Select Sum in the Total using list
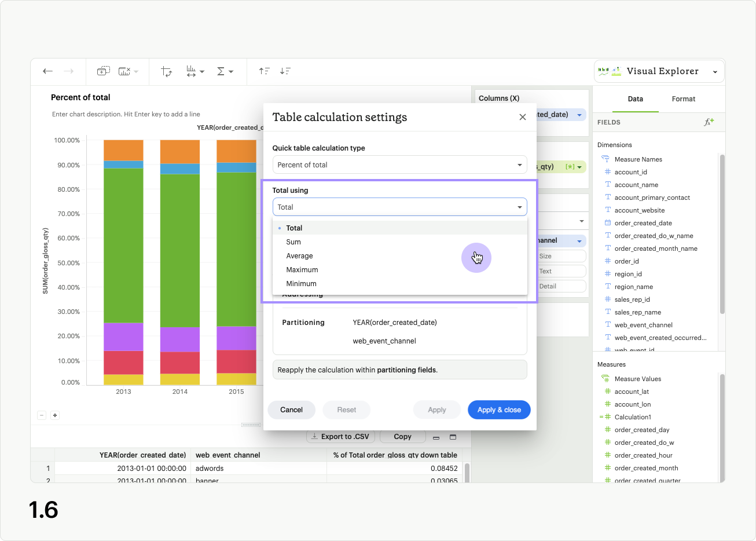The width and height of the screenshot is (756, 541). point(294,242)
